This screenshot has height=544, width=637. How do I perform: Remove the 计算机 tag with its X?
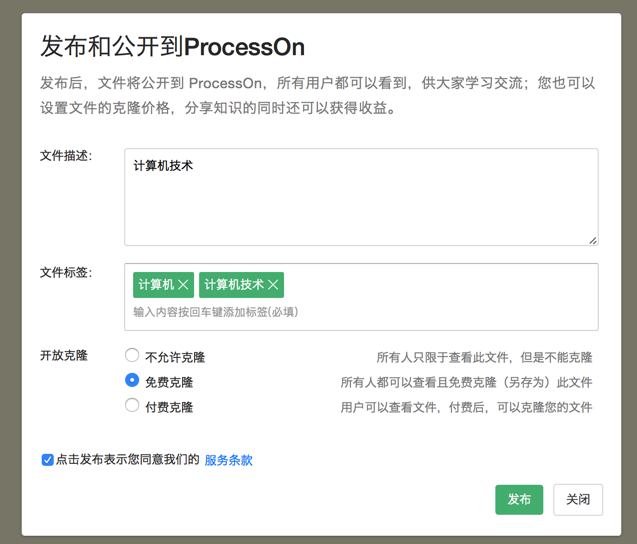[183, 285]
